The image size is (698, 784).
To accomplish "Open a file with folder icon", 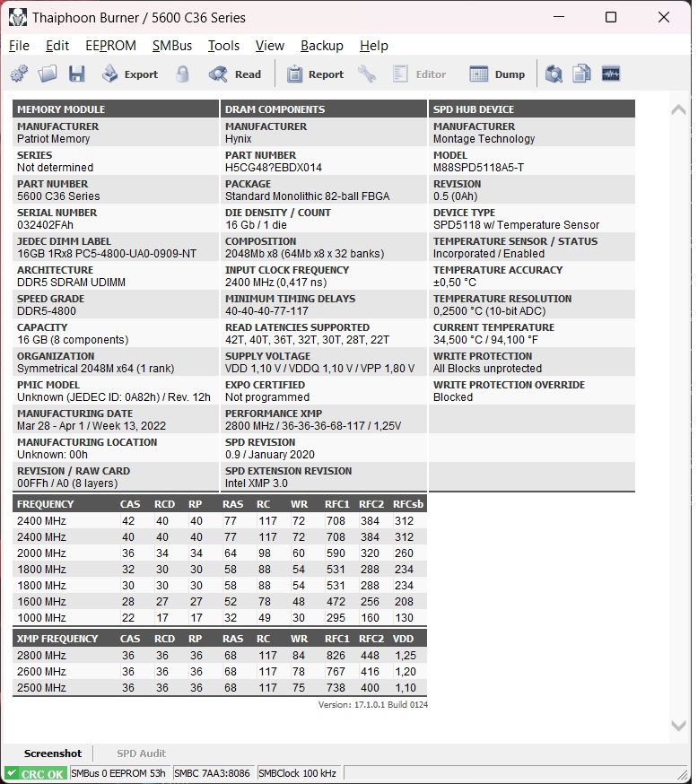I will [x=48, y=74].
